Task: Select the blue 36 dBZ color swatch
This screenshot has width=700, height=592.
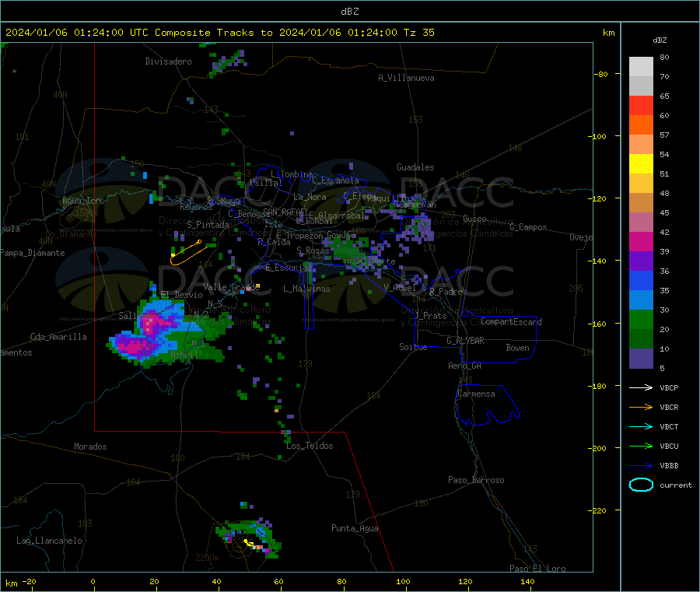Action: point(641,280)
